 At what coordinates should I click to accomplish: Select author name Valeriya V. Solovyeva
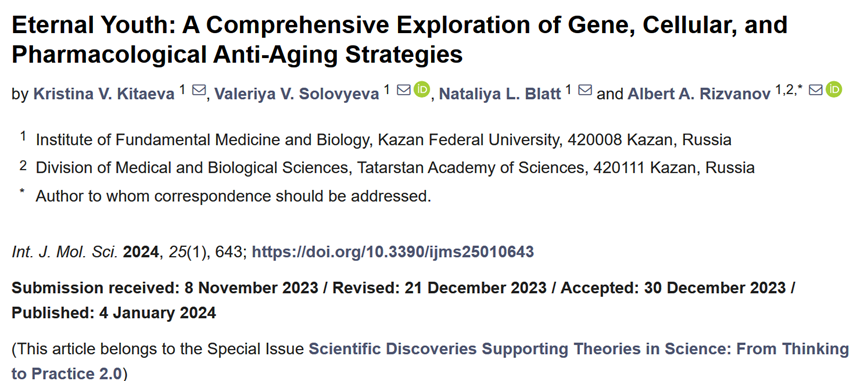[297, 94]
